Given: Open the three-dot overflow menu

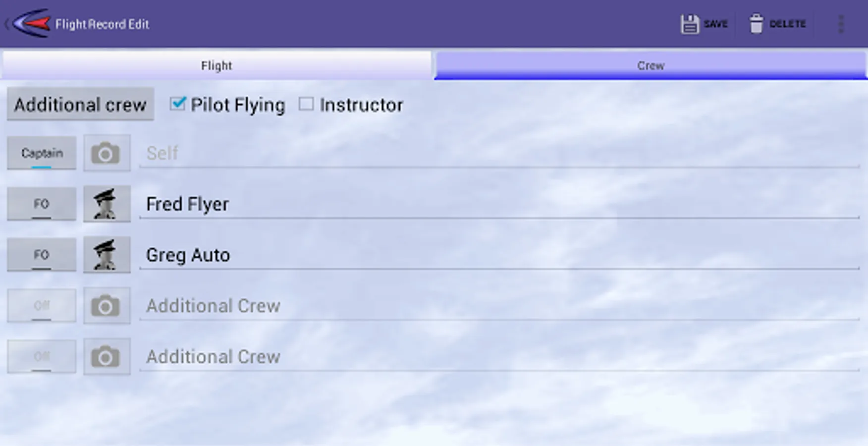Looking at the screenshot, I should pos(841,24).
